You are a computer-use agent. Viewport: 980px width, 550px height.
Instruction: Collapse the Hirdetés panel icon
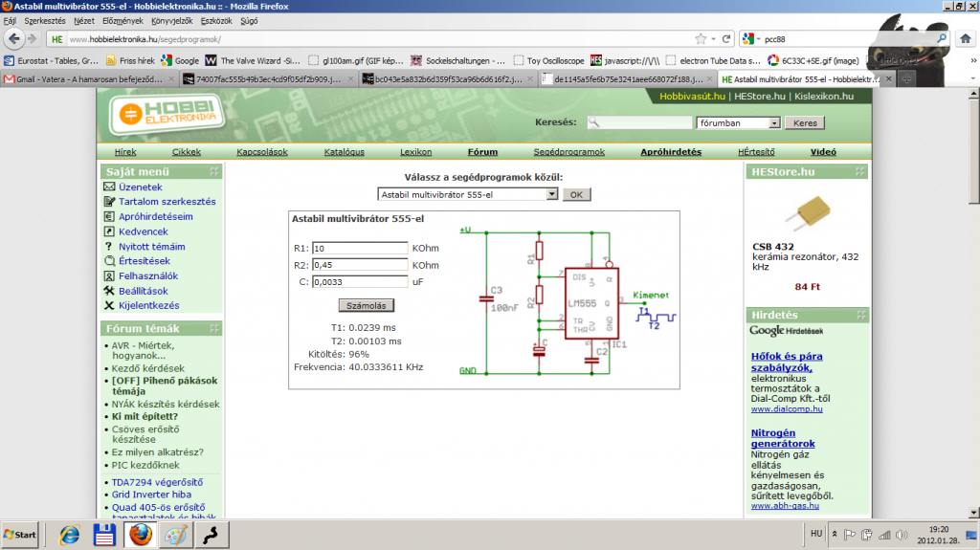point(861,315)
